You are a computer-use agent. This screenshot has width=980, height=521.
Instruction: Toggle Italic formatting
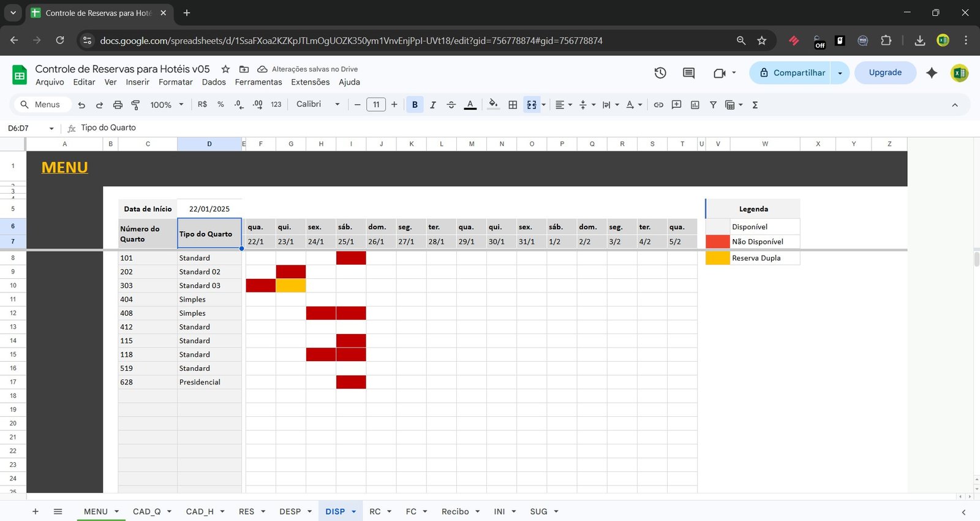pyautogui.click(x=433, y=105)
